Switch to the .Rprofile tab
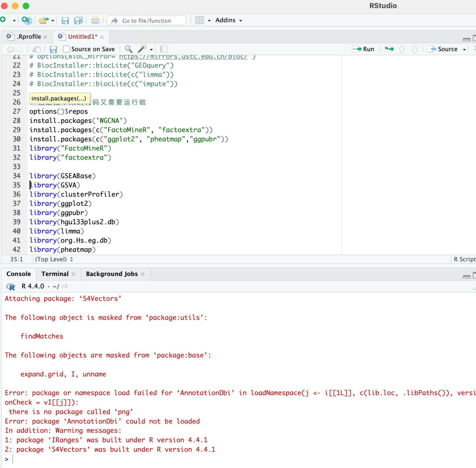This screenshot has height=468, width=476. pyautogui.click(x=29, y=37)
